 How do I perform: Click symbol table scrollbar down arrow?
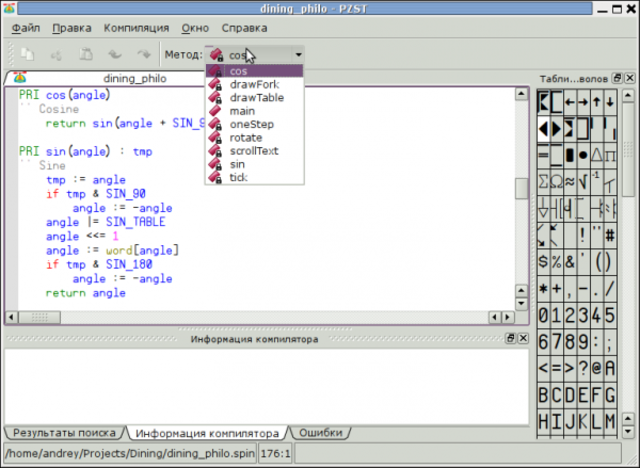628,431
